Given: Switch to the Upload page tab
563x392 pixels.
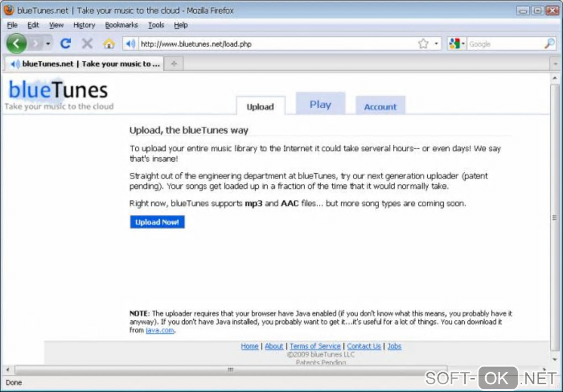Looking at the screenshot, I should (261, 107).
